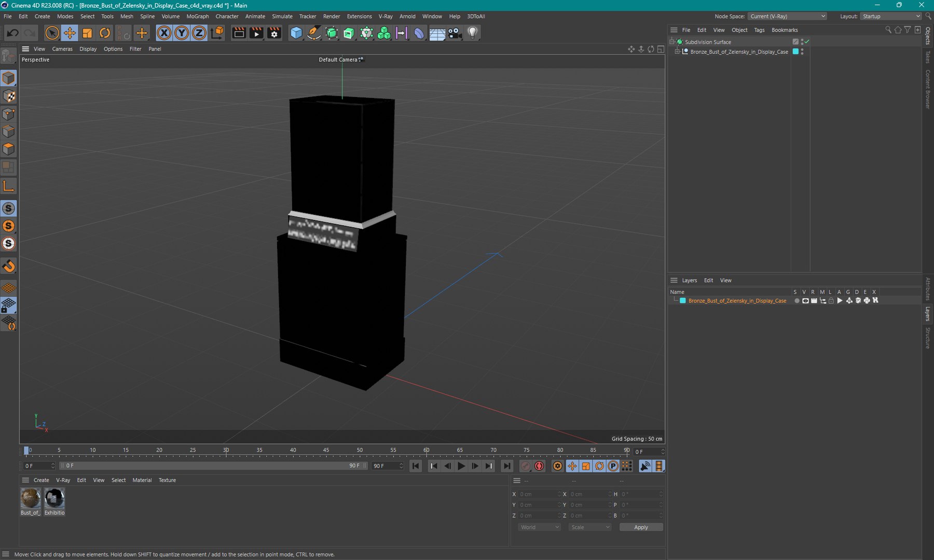The width and height of the screenshot is (934, 560).
Task: Play the animation forwards
Action: click(461, 466)
